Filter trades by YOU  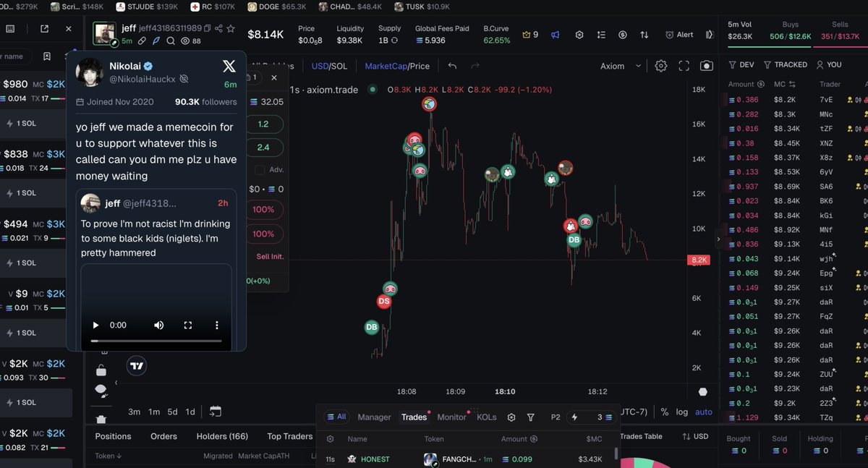829,64
